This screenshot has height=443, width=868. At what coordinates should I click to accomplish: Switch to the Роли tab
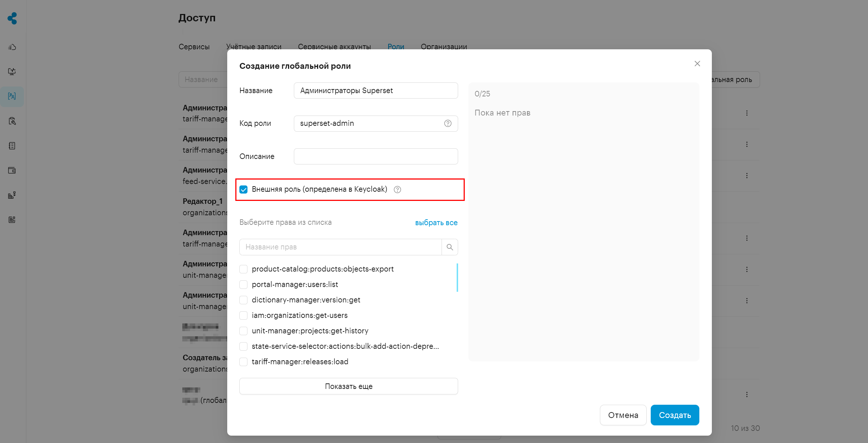coord(396,47)
